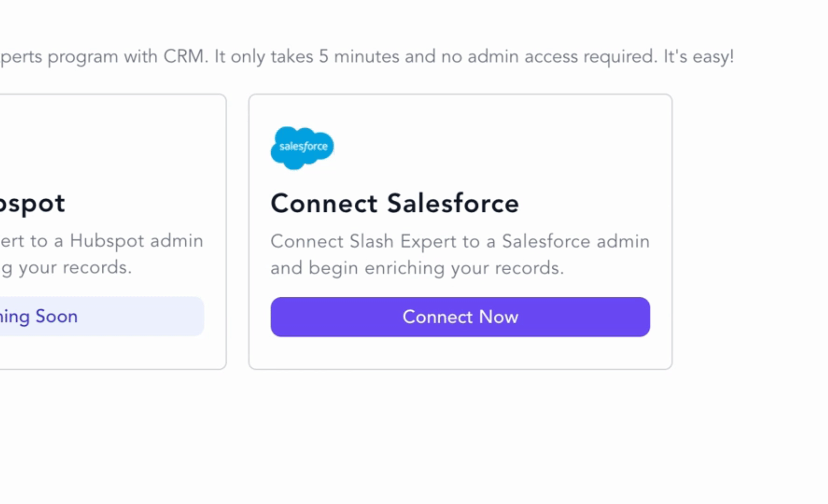828x504 pixels.
Task: Click the Connect Now button
Action: pyautogui.click(x=460, y=317)
